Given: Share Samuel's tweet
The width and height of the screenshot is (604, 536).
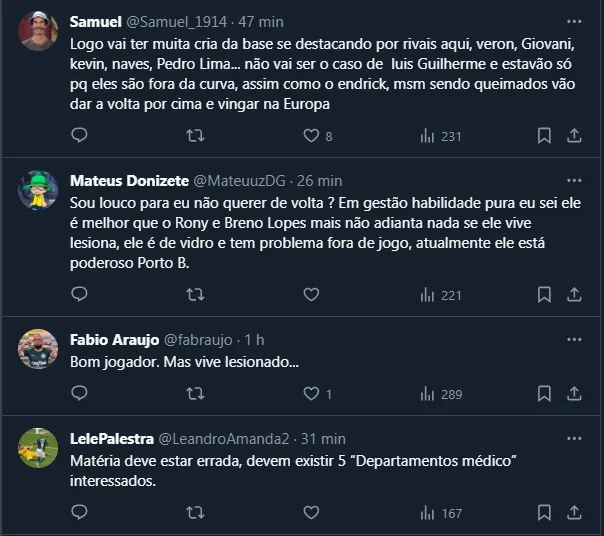Looking at the screenshot, I should tap(574, 135).
